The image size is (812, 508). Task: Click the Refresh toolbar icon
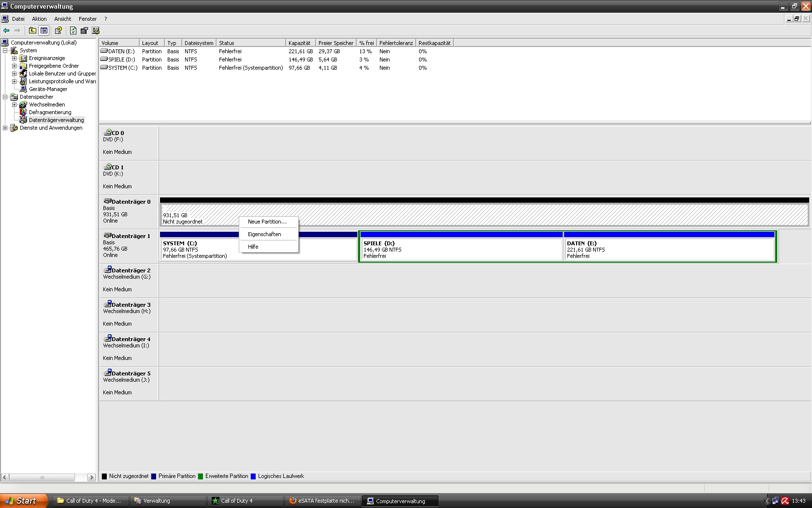[73, 30]
